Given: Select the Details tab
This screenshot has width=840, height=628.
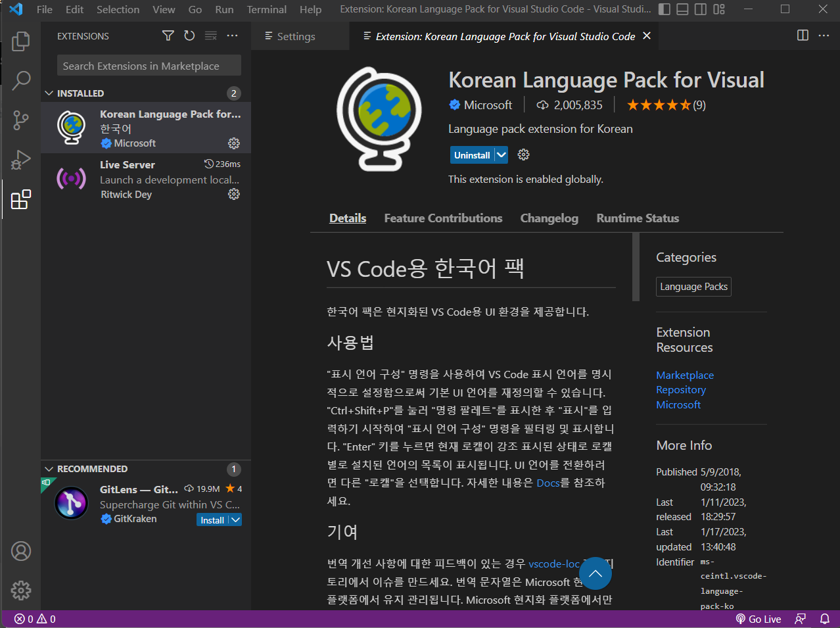Looking at the screenshot, I should point(348,218).
